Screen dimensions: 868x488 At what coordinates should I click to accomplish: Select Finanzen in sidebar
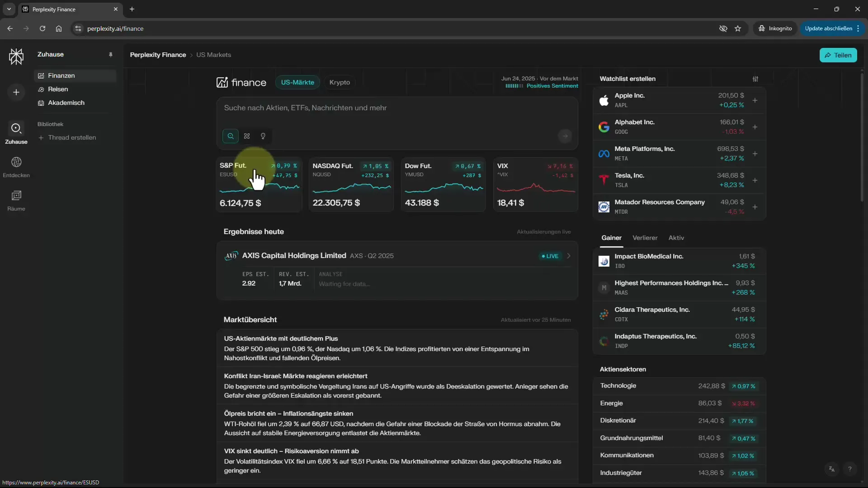75,75
